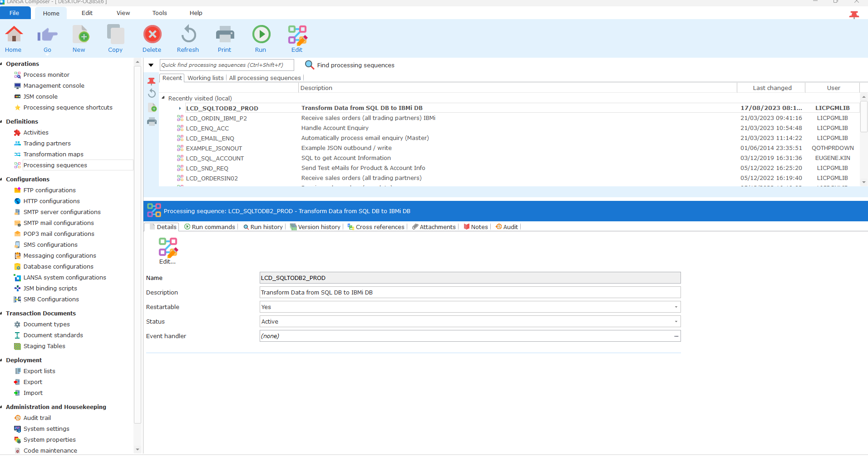Select the LCD_ORDIN_IBMI_P2 sequence row
Image resolution: width=868 pixels, height=464 pixels.
(509, 118)
